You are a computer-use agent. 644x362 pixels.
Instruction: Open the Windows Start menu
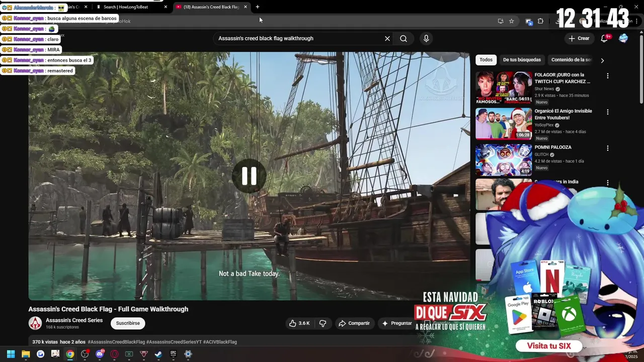pyautogui.click(x=11, y=354)
